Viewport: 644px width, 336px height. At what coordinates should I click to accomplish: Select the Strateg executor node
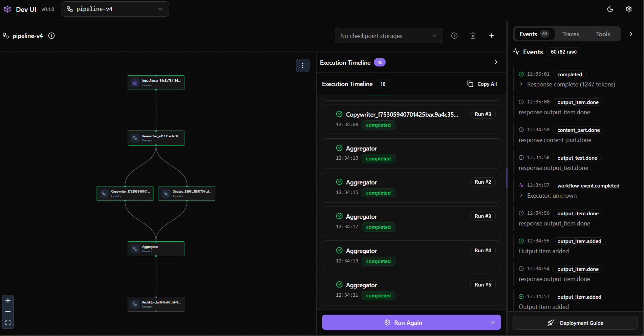coord(187,193)
